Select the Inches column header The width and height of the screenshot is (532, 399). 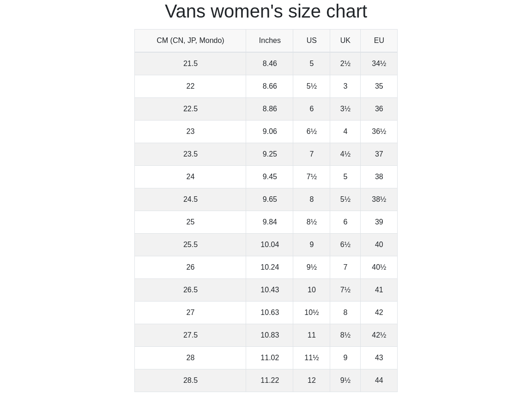pyautogui.click(x=270, y=41)
